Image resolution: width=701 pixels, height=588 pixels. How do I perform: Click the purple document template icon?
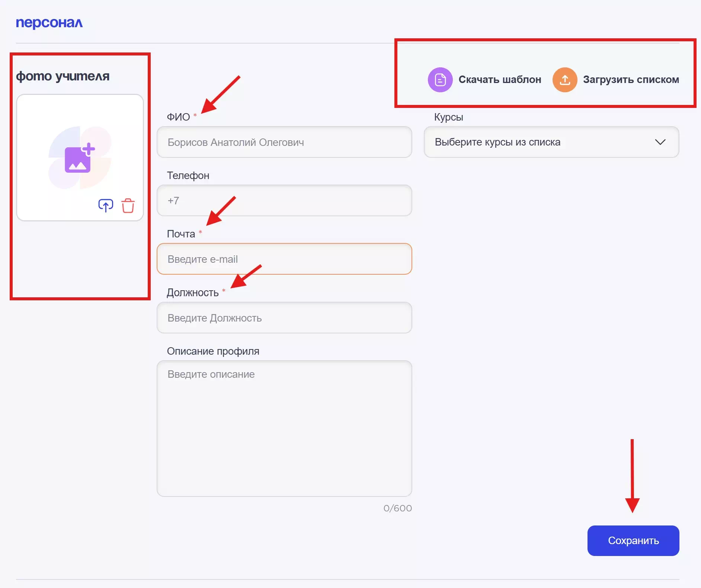[440, 80]
